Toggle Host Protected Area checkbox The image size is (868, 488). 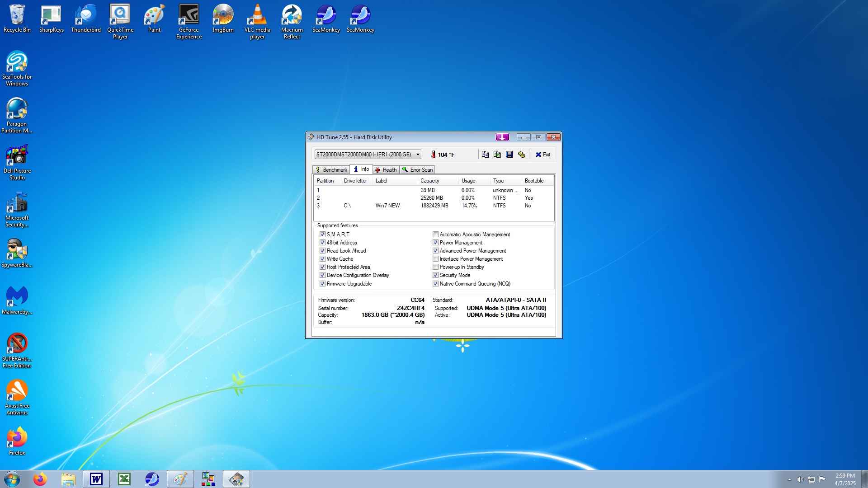coord(322,267)
